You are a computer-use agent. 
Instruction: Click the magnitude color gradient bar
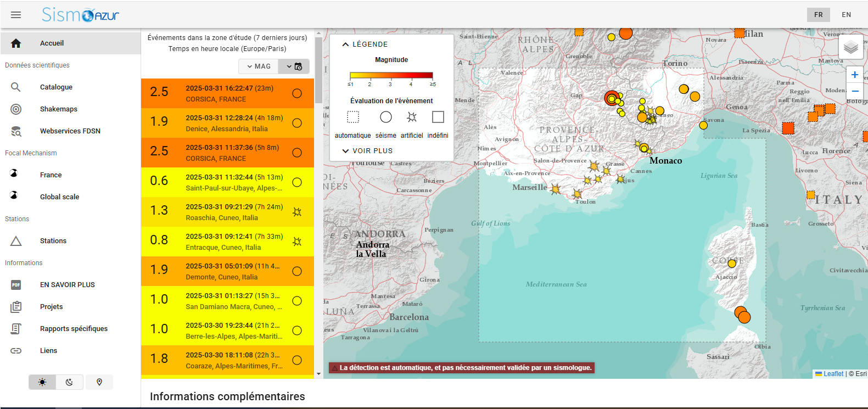pos(391,76)
